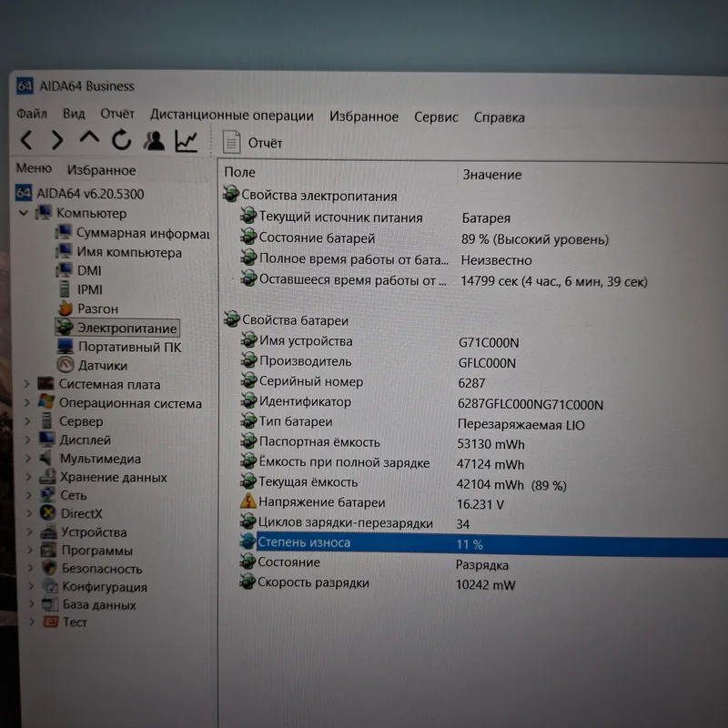Open the Дистанционные операции menu
This screenshot has width=728, height=728.
point(232,116)
